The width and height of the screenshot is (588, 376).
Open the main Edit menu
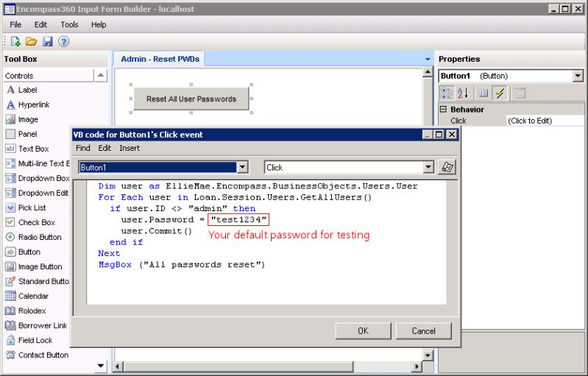(x=40, y=25)
